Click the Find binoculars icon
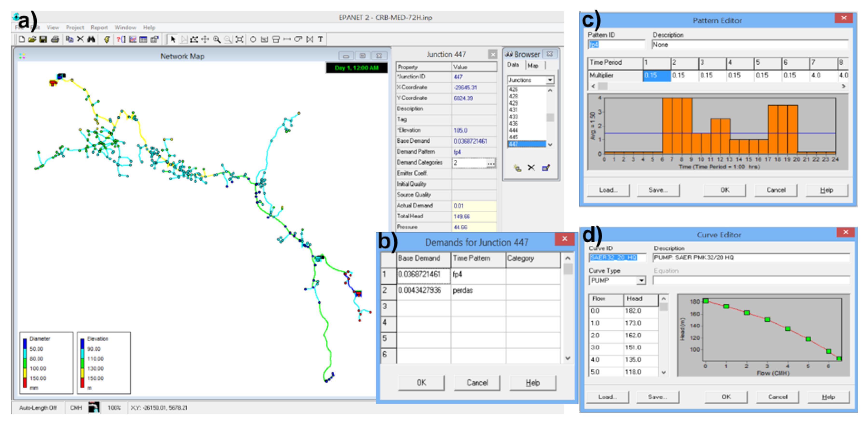The height and width of the screenshot is (425, 868). (91, 39)
